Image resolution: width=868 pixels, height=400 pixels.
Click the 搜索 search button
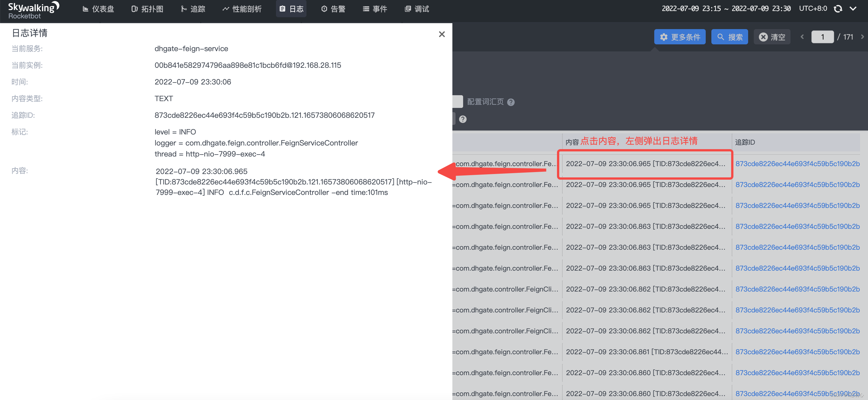pyautogui.click(x=729, y=37)
